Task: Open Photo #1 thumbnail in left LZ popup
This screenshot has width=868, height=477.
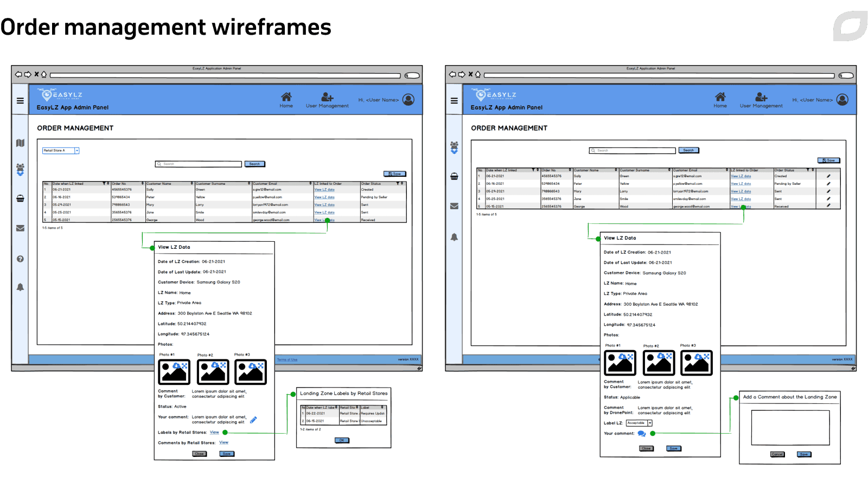Action: coord(174,372)
